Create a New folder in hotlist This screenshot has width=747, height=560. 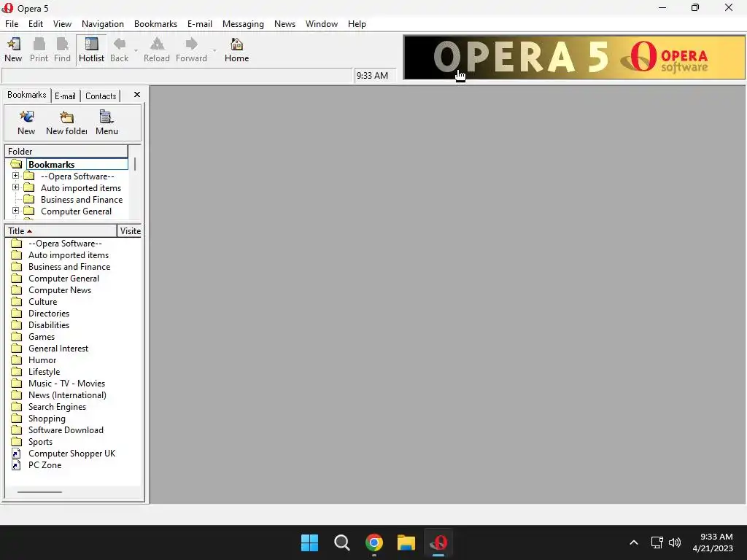point(66,122)
